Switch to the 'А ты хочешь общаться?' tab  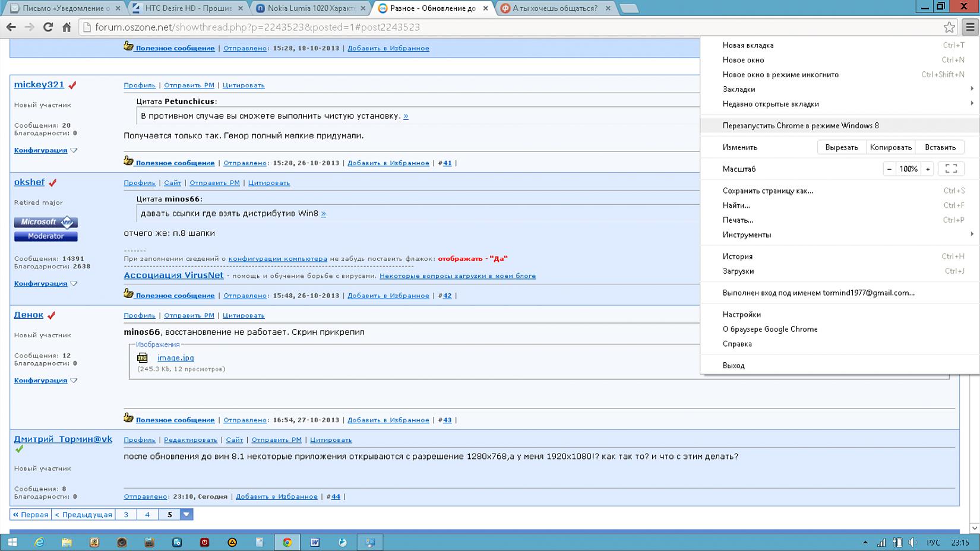click(555, 8)
